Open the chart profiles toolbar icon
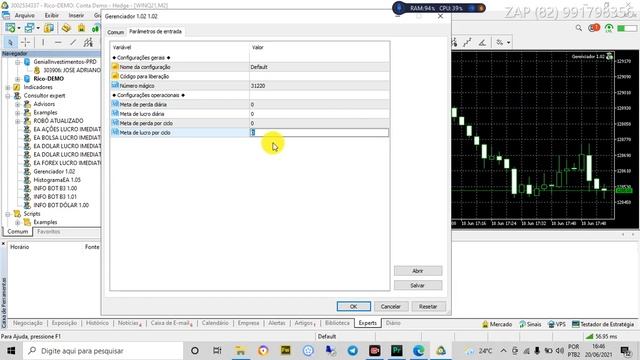 point(29,28)
